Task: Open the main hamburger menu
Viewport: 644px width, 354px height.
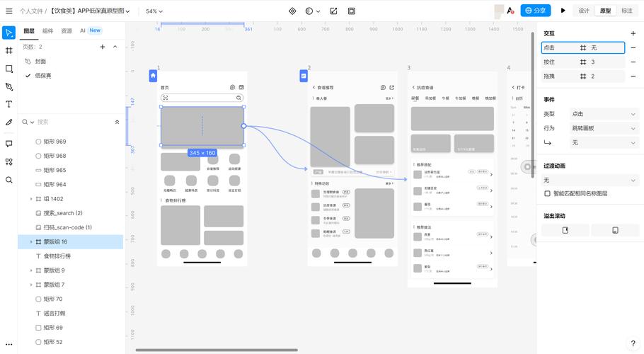Action: click(x=8, y=11)
